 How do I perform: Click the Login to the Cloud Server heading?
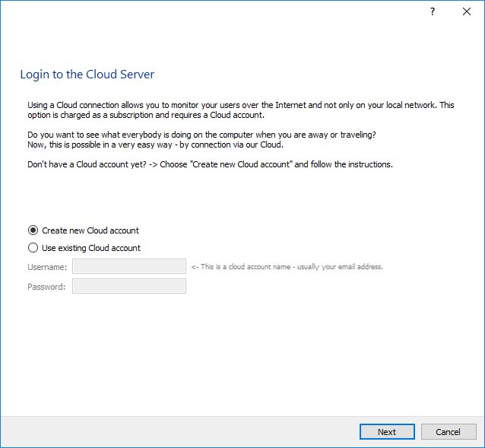[x=87, y=75]
